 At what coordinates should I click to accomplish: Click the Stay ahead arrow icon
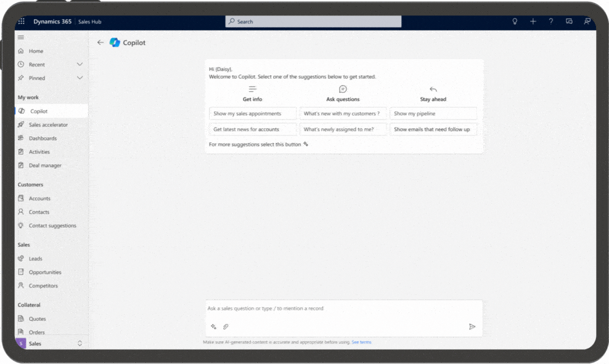tap(433, 89)
